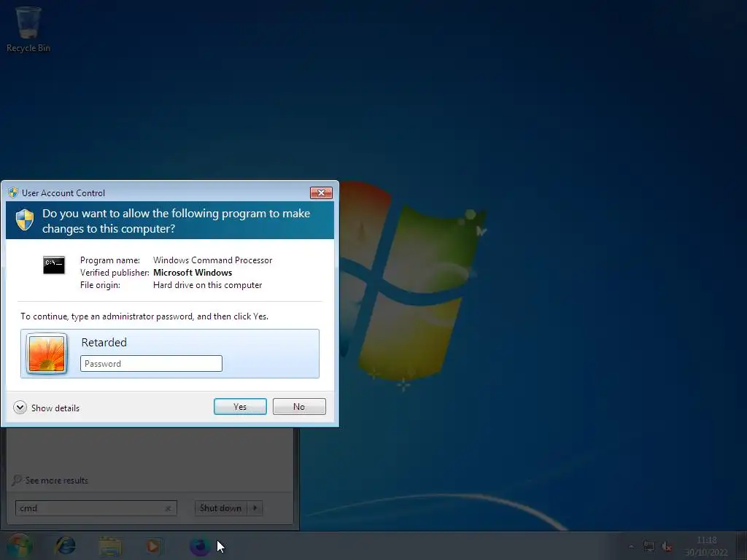
Task: Click Yes in the User Account Control dialog
Action: pos(240,407)
